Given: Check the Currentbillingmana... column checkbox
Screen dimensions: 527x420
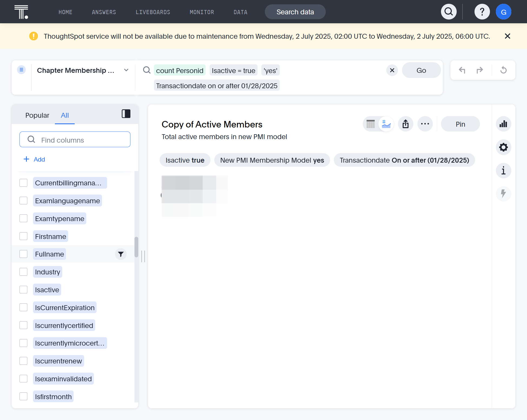Looking at the screenshot, I should pos(24,183).
